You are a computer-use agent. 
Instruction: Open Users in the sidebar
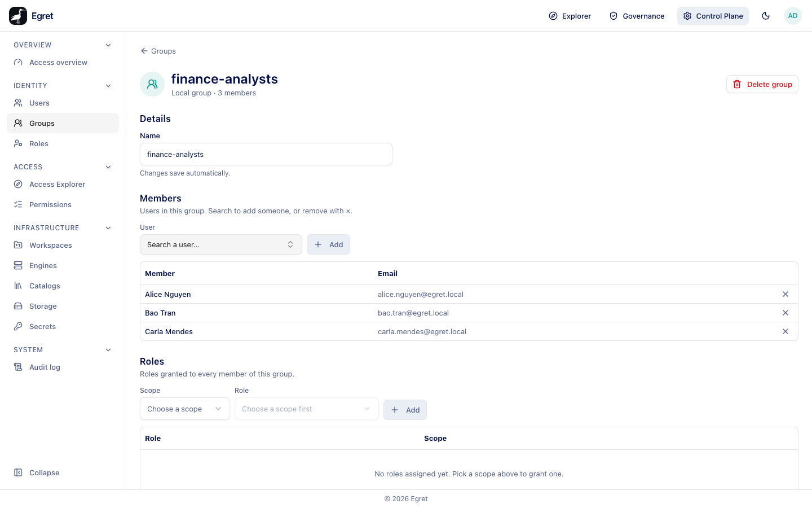pos(63,103)
